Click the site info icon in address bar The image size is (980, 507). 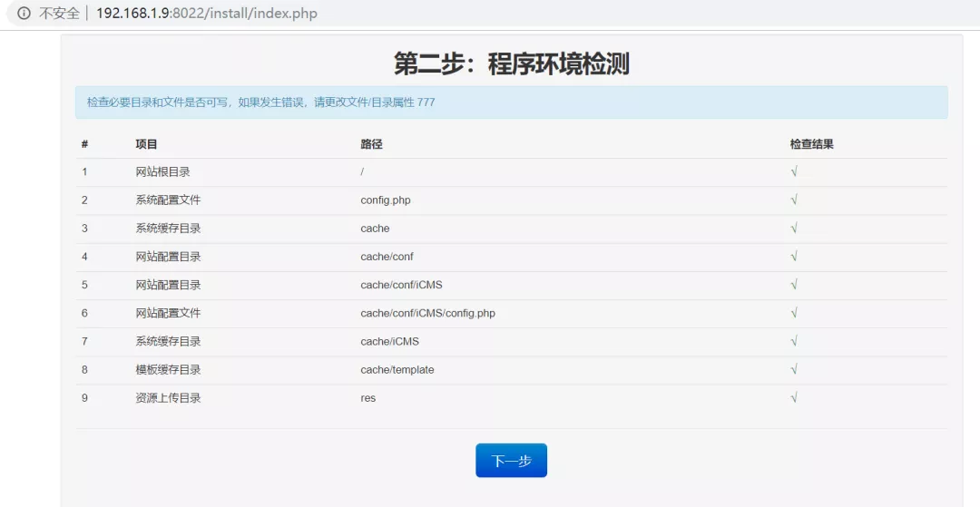[24, 13]
